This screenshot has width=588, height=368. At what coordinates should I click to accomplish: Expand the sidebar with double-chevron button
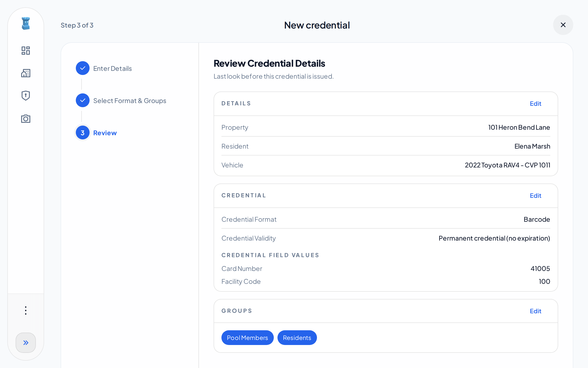tap(26, 342)
